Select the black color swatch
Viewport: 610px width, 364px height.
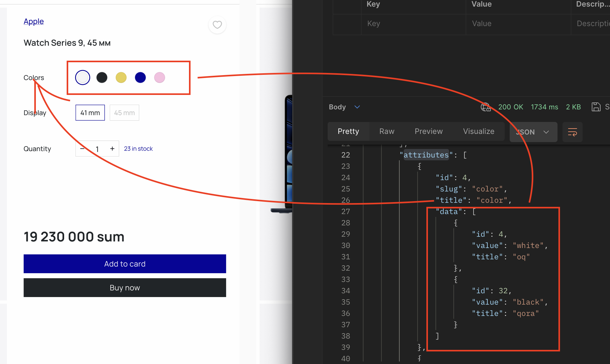[x=102, y=77]
